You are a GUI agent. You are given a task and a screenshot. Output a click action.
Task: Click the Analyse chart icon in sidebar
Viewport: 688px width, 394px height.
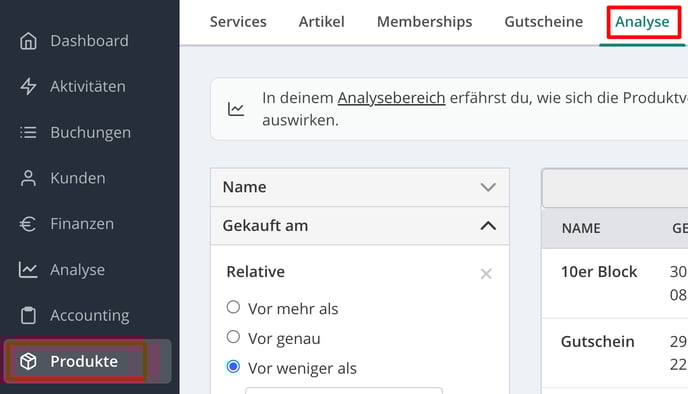click(x=28, y=269)
